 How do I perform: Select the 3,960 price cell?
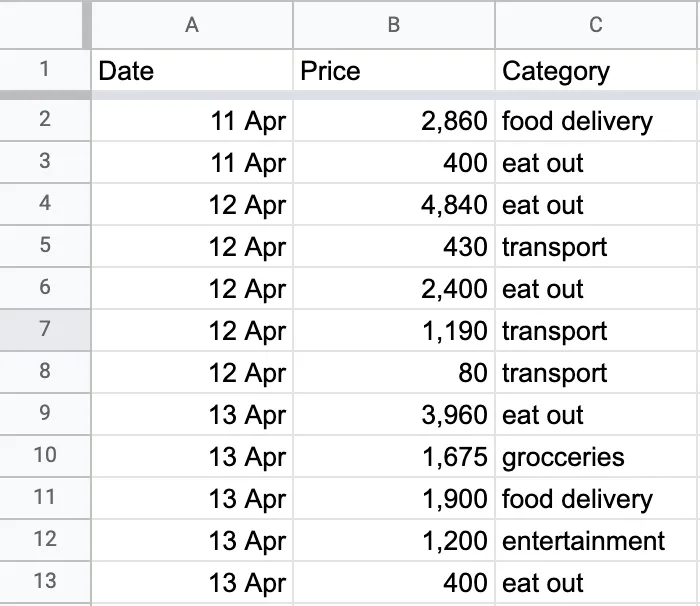[x=394, y=415]
